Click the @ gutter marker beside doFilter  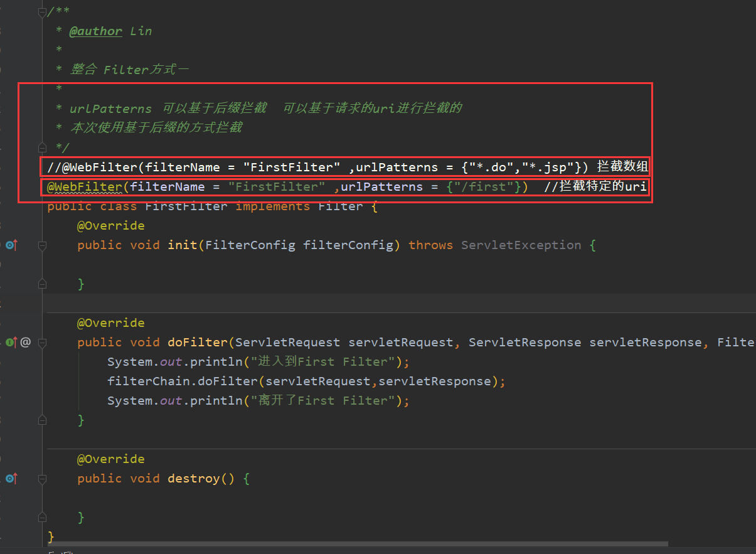(25, 343)
